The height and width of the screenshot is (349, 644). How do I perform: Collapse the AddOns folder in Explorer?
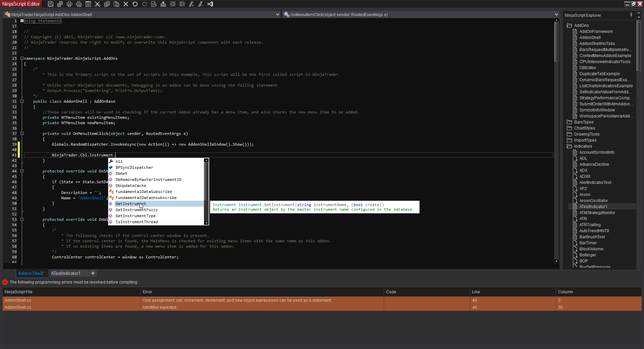click(569, 26)
